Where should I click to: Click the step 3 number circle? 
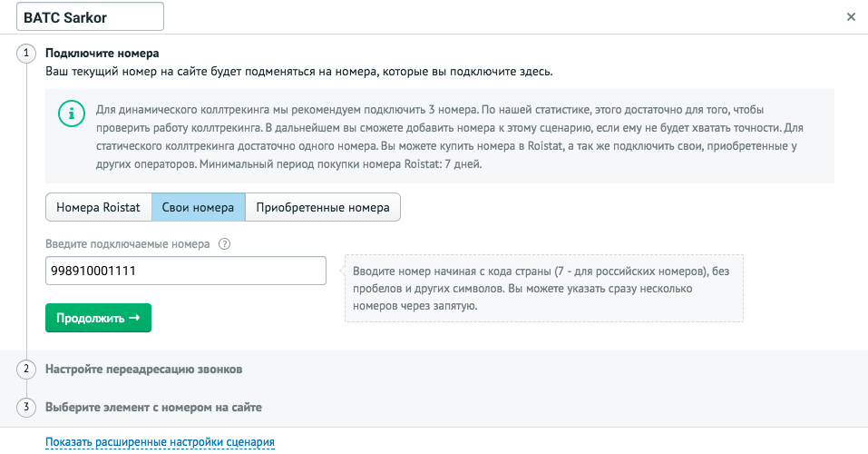coord(26,407)
